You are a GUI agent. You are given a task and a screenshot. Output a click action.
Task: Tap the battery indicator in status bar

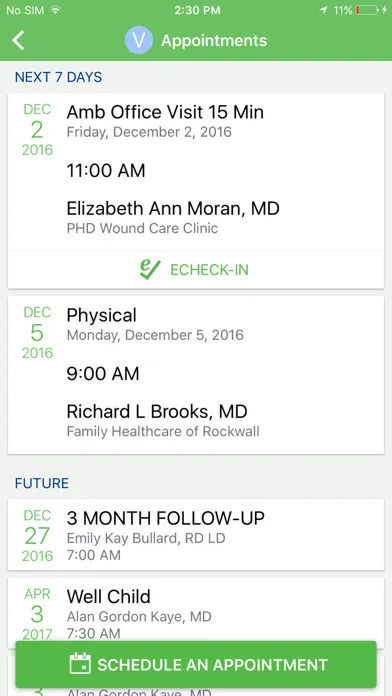(368, 10)
